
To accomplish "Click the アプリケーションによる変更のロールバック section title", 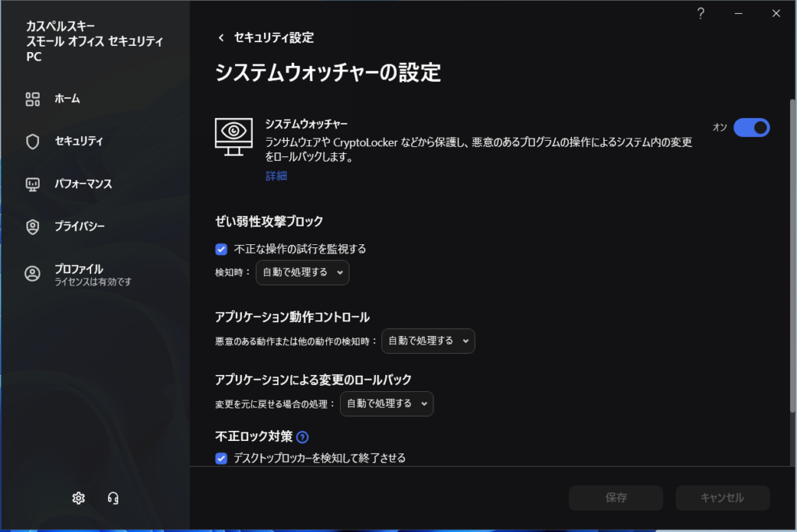I will coord(313,380).
